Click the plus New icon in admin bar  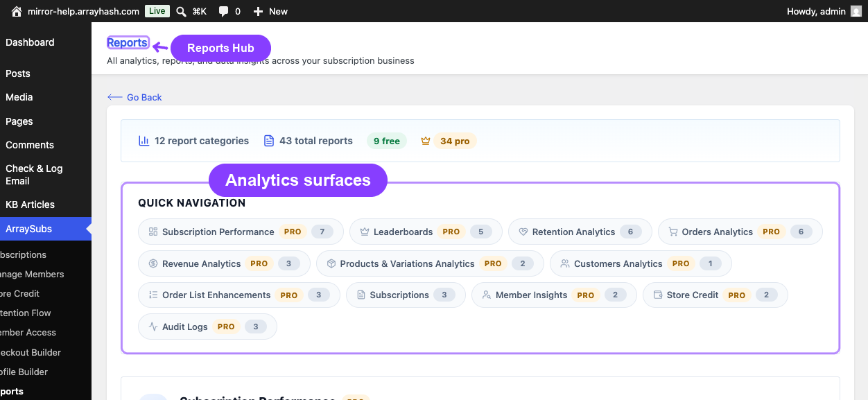[258, 11]
